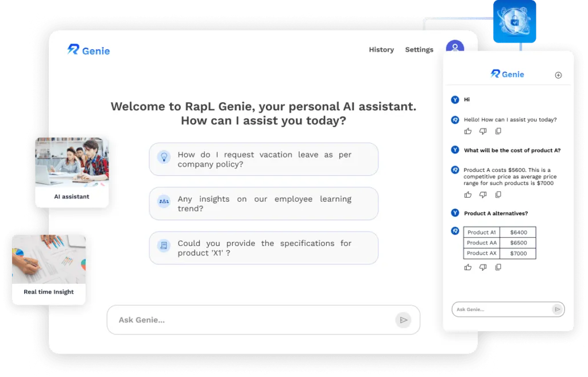
Task: Click user avatar beside 'Hi' message
Action: [x=455, y=99]
